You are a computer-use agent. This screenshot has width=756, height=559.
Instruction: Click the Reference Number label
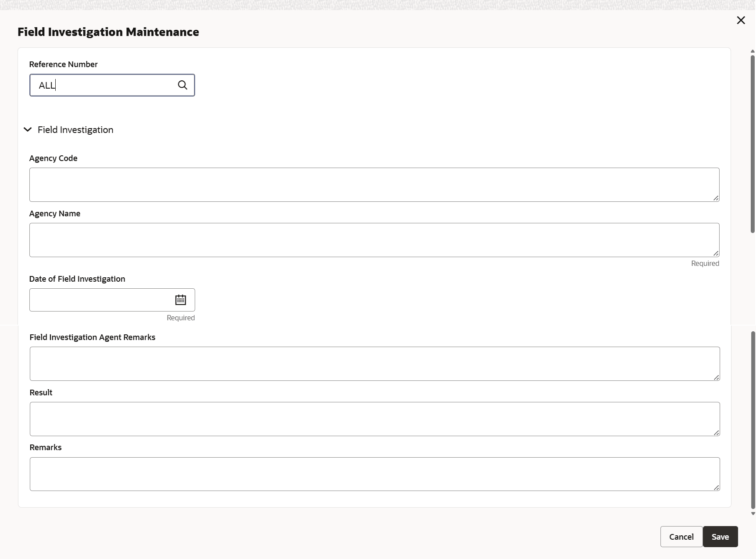pyautogui.click(x=63, y=64)
